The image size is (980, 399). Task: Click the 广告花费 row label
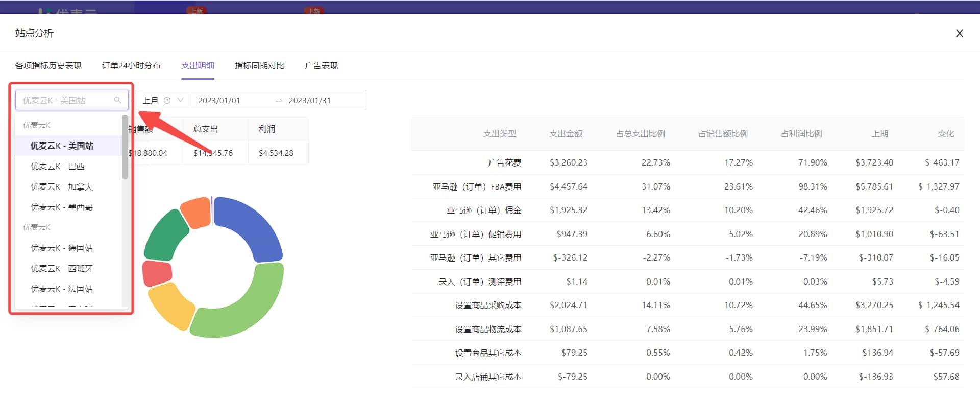505,162
